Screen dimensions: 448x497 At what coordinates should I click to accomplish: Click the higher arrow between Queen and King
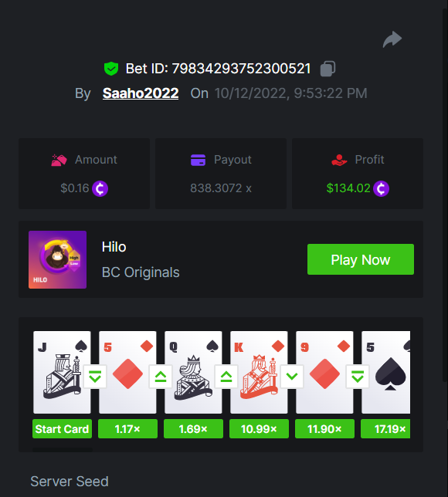[x=226, y=377]
